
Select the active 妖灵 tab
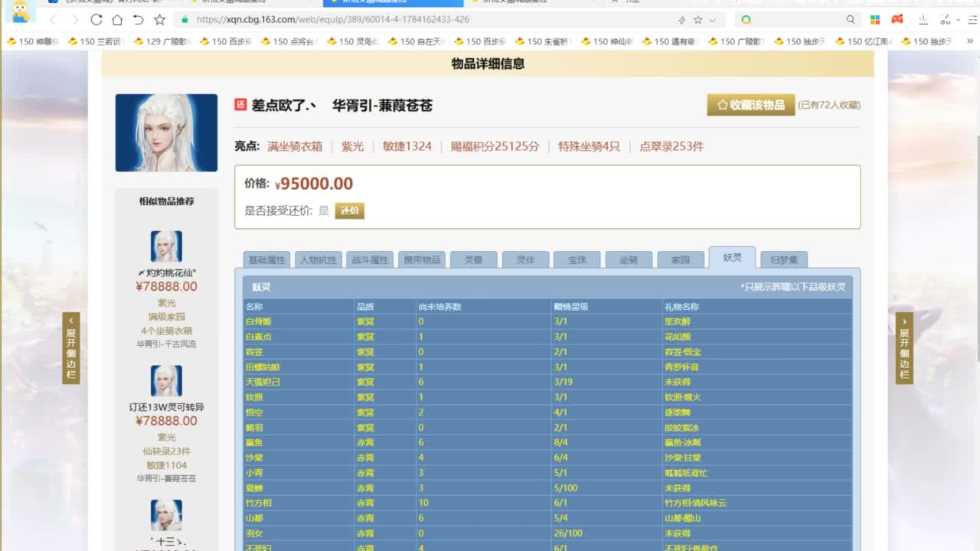[732, 257]
